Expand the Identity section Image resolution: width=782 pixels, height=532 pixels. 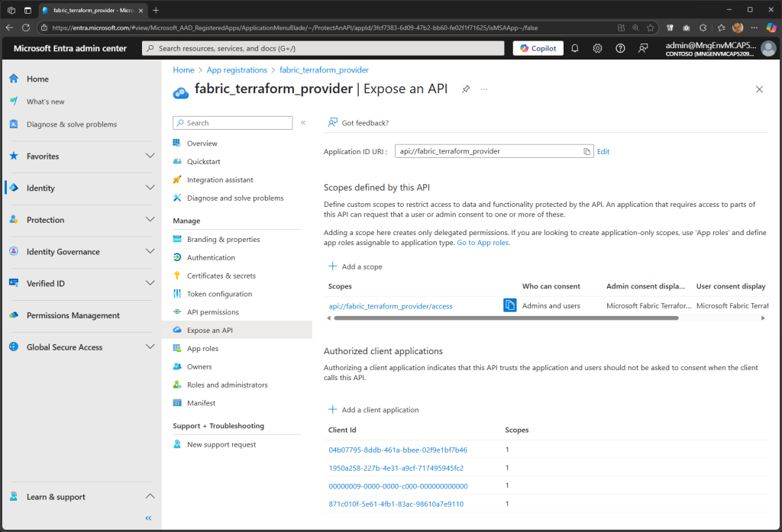click(x=150, y=188)
